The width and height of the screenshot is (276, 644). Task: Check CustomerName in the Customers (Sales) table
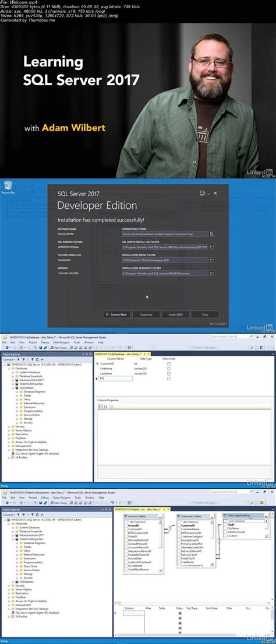pyautogui.click(x=179, y=529)
